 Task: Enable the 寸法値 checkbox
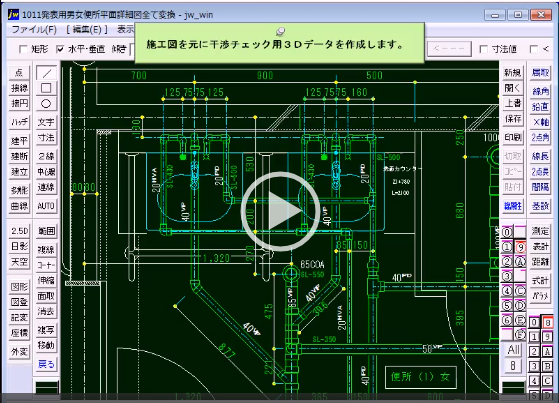(x=483, y=49)
